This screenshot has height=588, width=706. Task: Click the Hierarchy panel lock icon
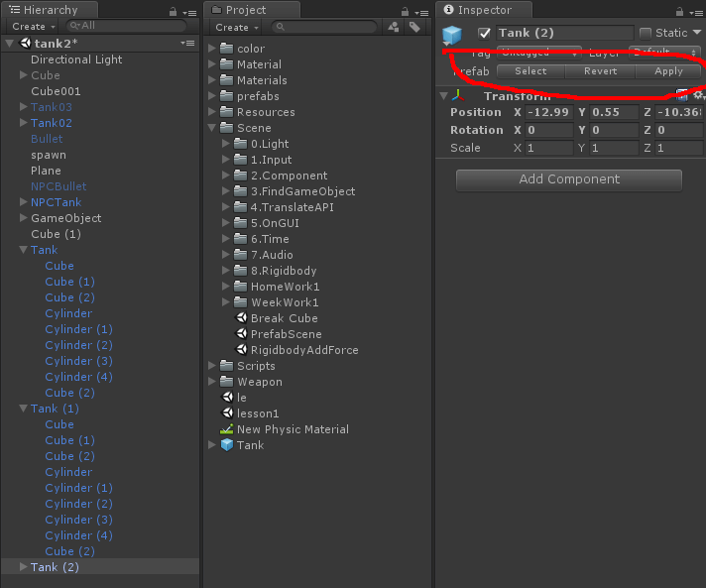coord(173,11)
